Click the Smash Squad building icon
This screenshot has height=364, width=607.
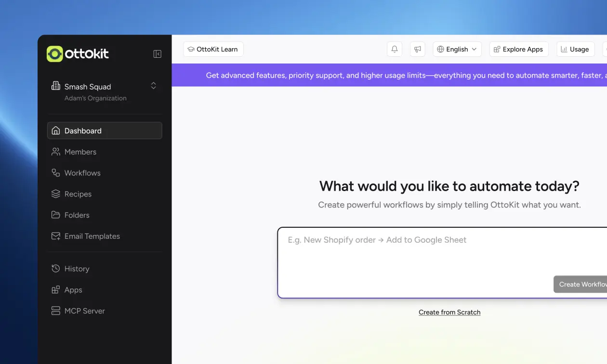click(x=56, y=86)
